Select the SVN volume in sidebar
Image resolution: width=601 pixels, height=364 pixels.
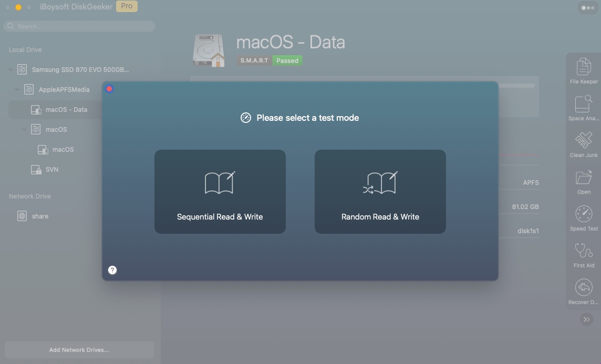click(51, 170)
